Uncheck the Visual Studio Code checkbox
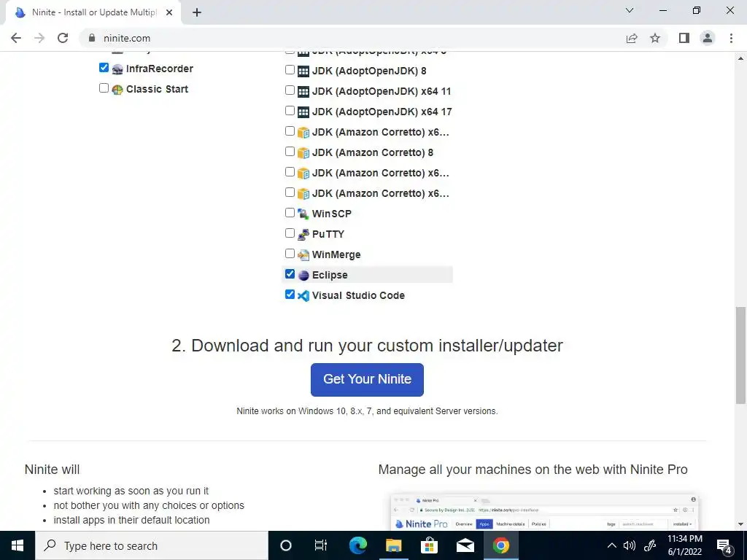The height and width of the screenshot is (560, 747). (x=290, y=295)
